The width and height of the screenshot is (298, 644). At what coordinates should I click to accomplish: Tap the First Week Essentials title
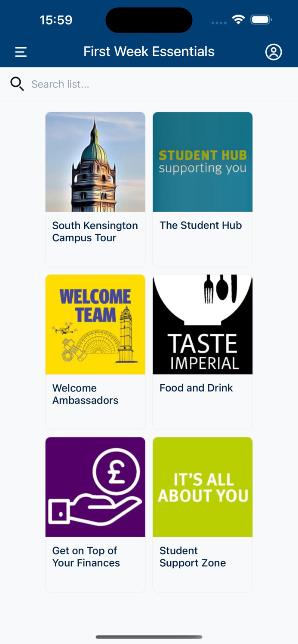coord(149,51)
